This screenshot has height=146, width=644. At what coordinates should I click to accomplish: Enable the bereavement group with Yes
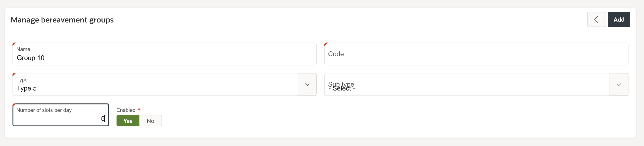[128, 121]
